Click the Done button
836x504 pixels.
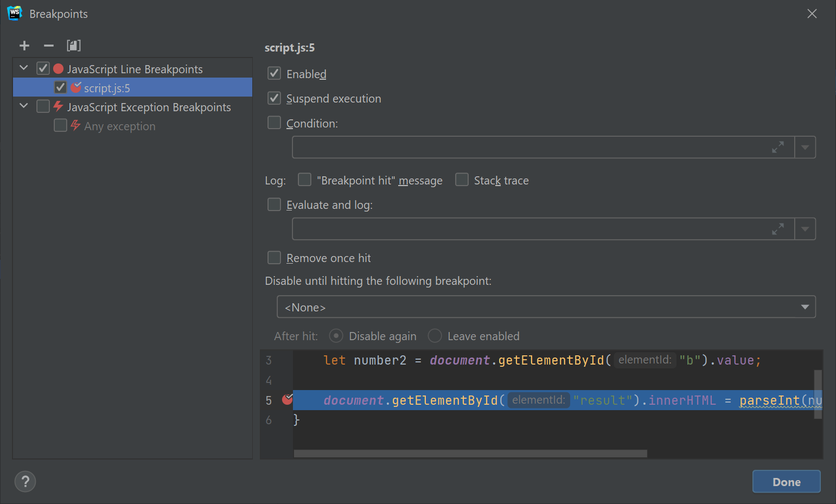786,481
